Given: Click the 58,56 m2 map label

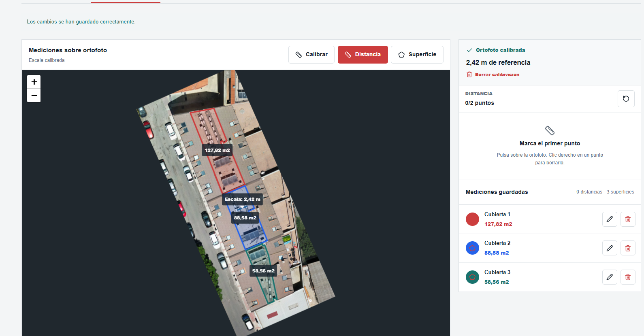Looking at the screenshot, I should [x=263, y=271].
